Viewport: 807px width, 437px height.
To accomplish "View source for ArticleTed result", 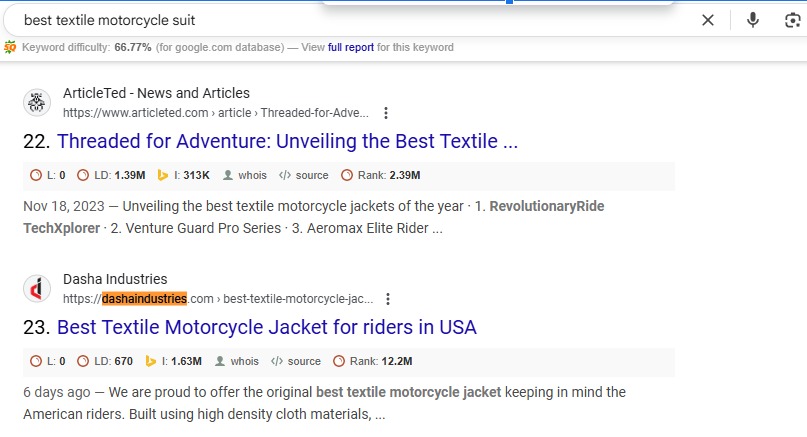I will pos(303,175).
